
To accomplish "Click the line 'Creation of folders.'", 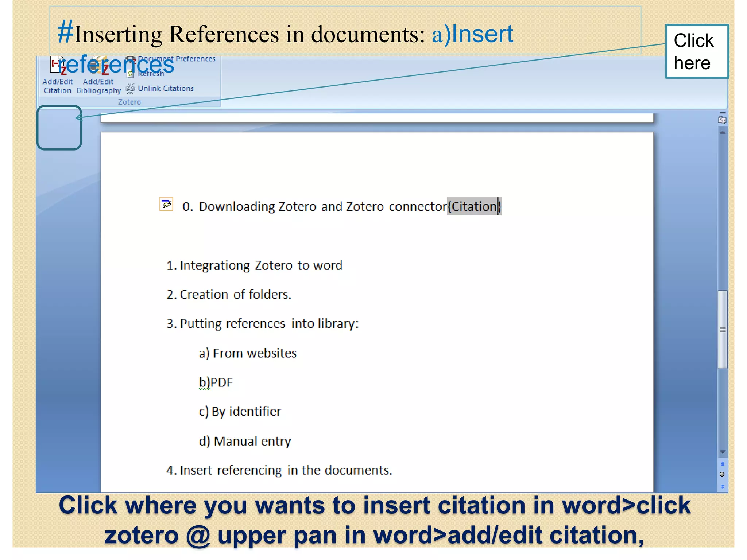I will point(236,294).
